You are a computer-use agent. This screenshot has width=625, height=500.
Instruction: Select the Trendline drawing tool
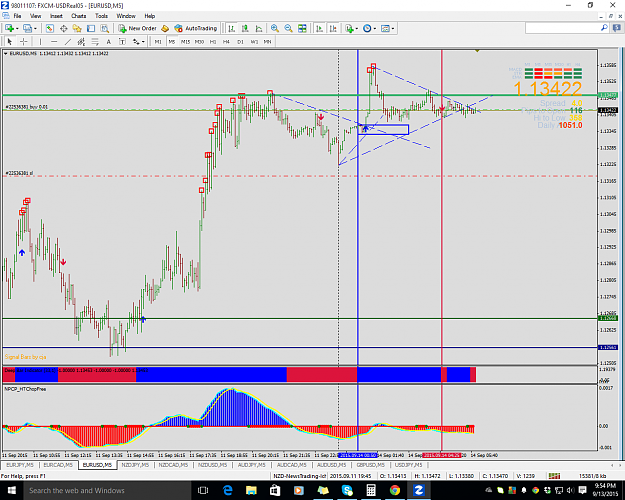(x=68, y=41)
